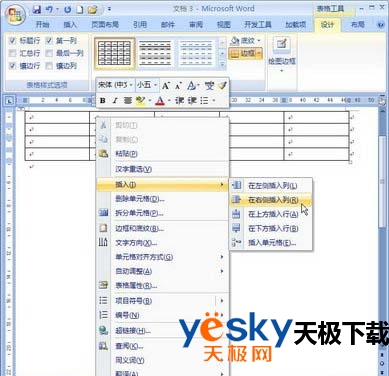The width and height of the screenshot is (389, 376).
Task: Select 在右侧插入列 insert column right
Action: pyautogui.click(x=272, y=200)
